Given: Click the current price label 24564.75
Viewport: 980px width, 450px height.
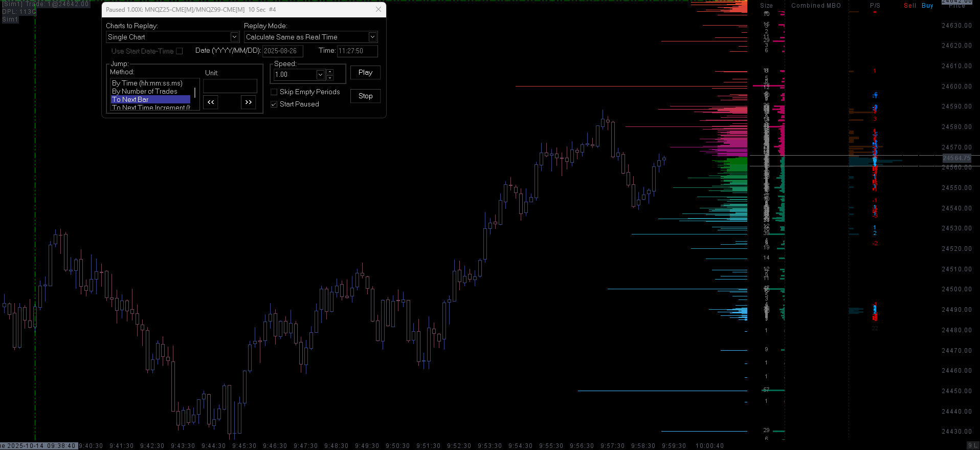Looking at the screenshot, I should [956, 158].
